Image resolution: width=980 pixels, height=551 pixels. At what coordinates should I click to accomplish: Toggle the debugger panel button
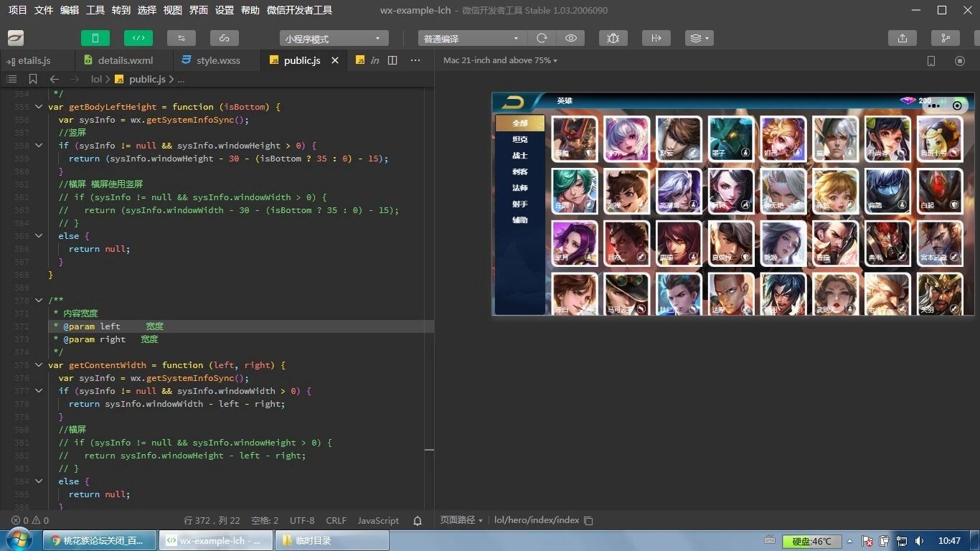pos(182,38)
